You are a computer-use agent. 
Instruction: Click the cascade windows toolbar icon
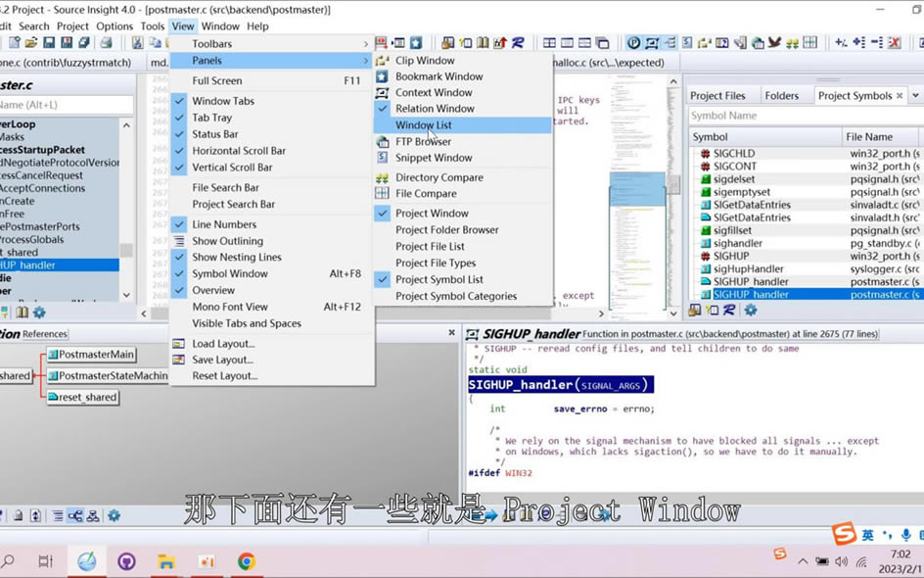coord(602,42)
